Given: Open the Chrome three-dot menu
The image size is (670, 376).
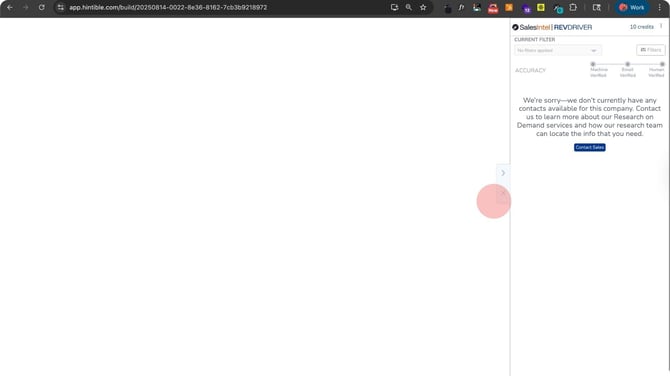Looking at the screenshot, I should 660,7.
